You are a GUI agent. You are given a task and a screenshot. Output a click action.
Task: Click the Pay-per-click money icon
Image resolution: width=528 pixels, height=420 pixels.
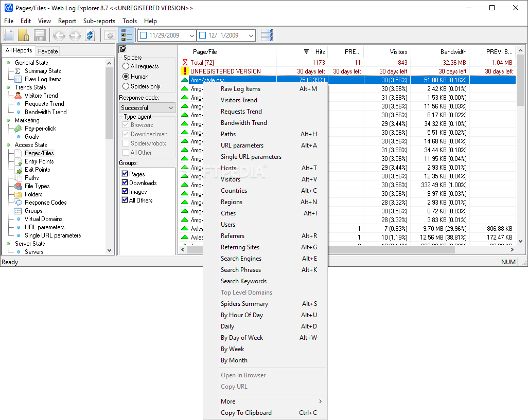[18, 129]
